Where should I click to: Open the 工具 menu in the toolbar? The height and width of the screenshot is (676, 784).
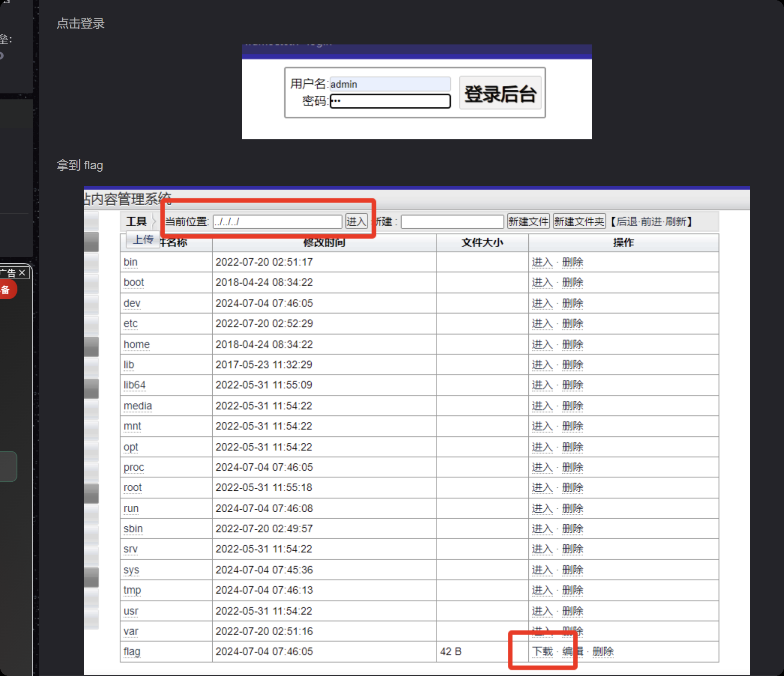coord(136,222)
